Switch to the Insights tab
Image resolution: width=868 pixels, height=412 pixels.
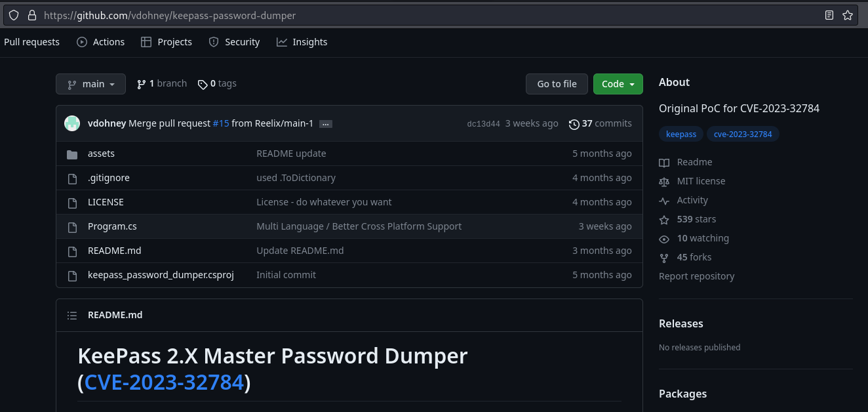tap(302, 42)
